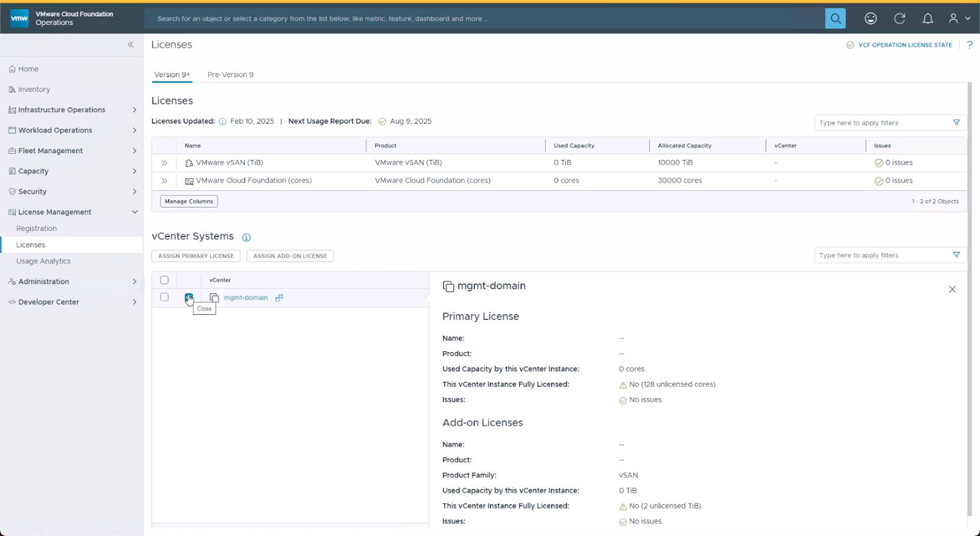Viewport: 980px width, 536px height.
Task: Click the VMware Cloud Foundation license icon
Action: click(189, 181)
